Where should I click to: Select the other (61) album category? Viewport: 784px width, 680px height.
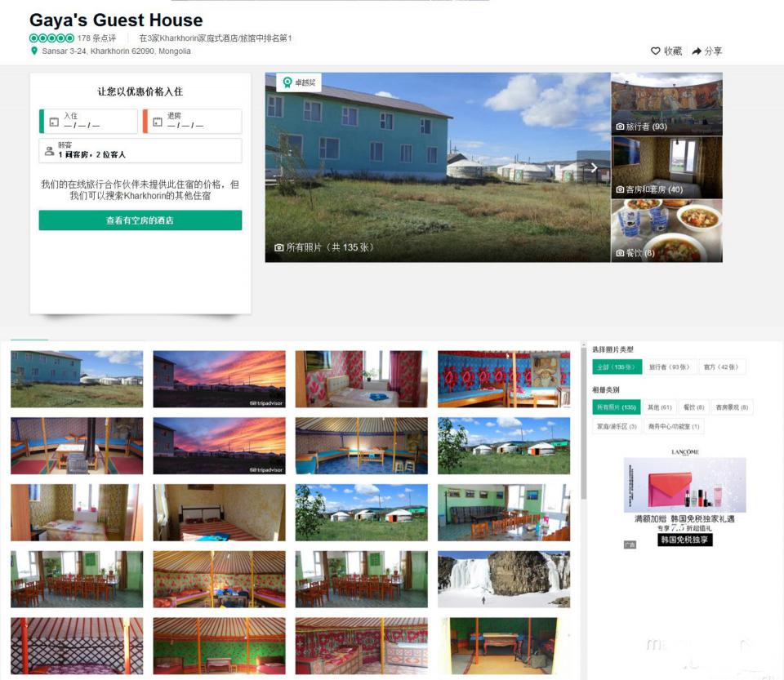coord(660,407)
